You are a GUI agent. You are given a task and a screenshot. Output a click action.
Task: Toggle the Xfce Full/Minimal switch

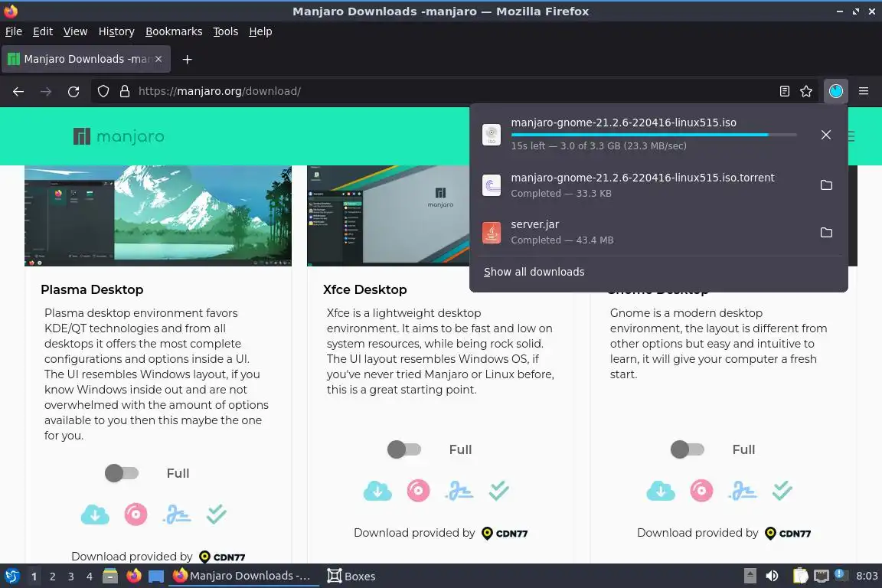coord(404,449)
